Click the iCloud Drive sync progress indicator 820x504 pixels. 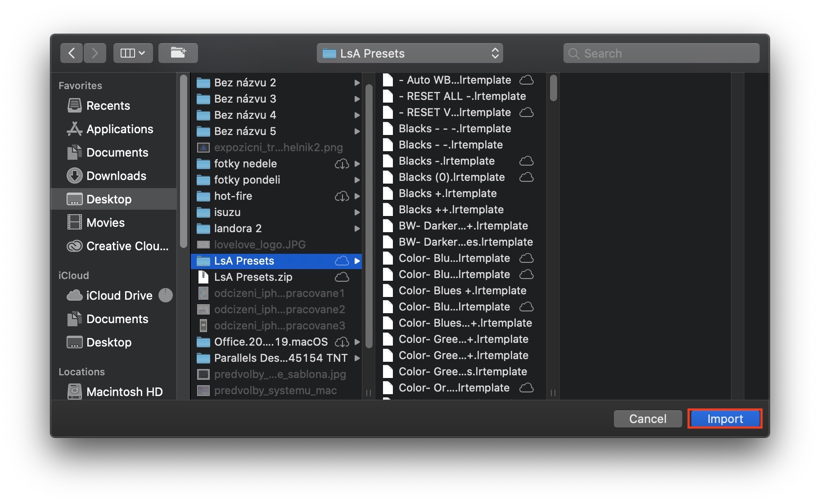[x=166, y=295]
